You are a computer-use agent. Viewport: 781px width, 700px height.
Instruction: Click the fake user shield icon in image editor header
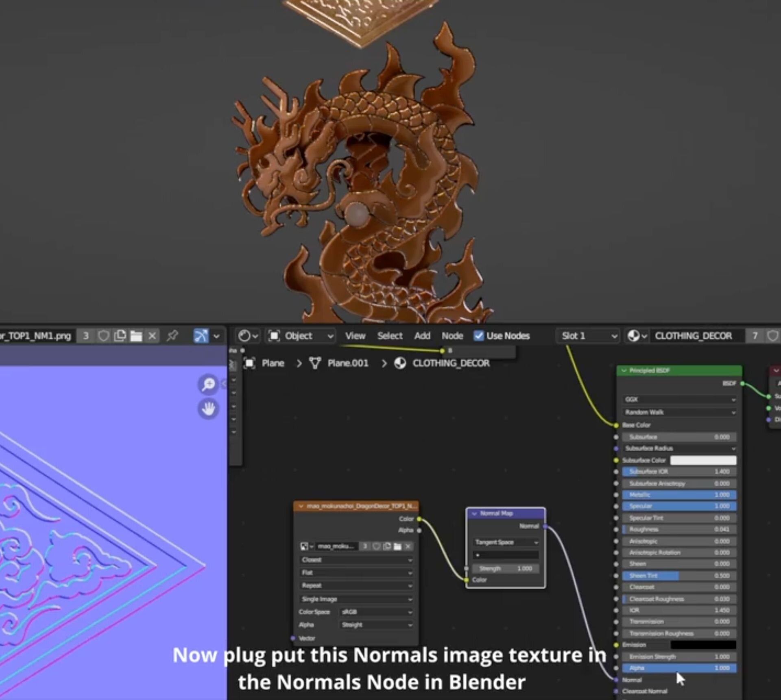pyautogui.click(x=103, y=336)
